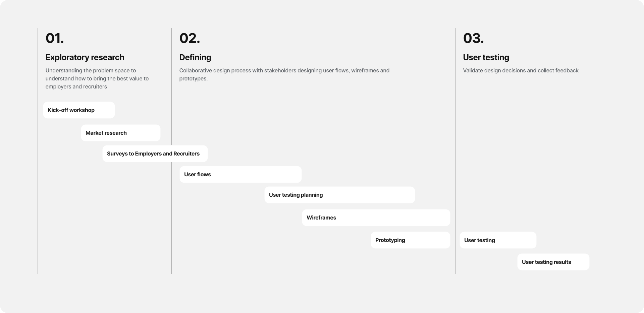Select the Kick-off workshop card

click(79, 110)
